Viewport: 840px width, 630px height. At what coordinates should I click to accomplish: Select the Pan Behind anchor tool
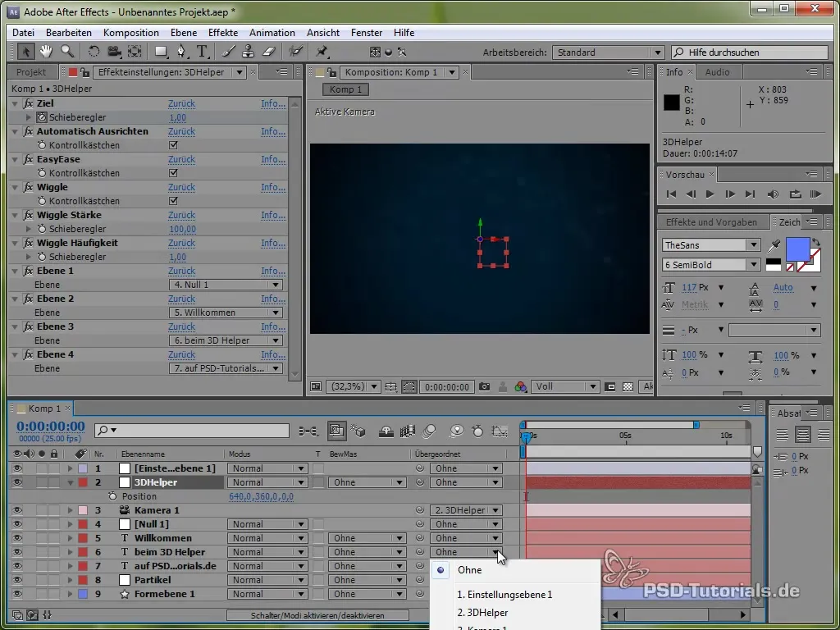pyautogui.click(x=135, y=52)
